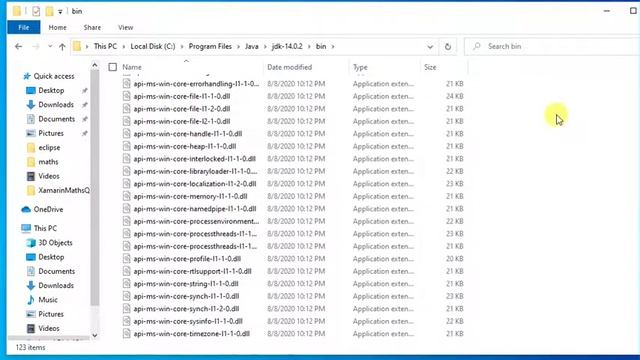
Task: Click 'jdk-14.0.2' breadcrumb
Action: (287, 46)
